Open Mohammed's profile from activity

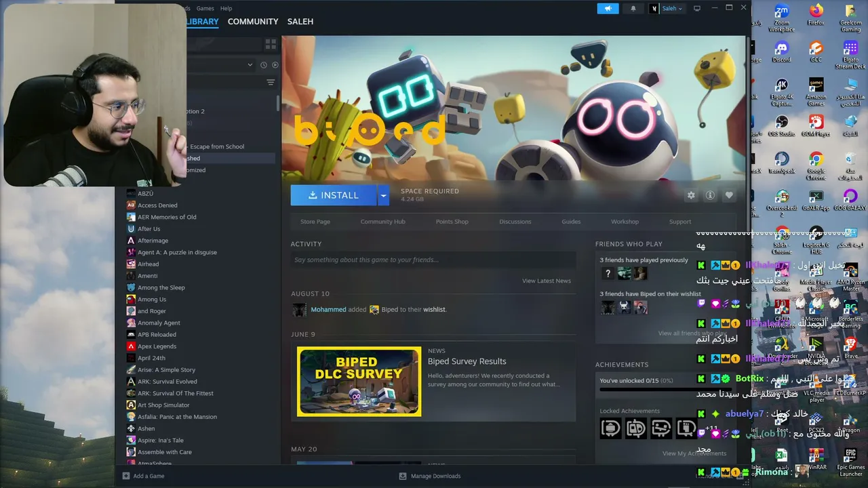(x=328, y=310)
